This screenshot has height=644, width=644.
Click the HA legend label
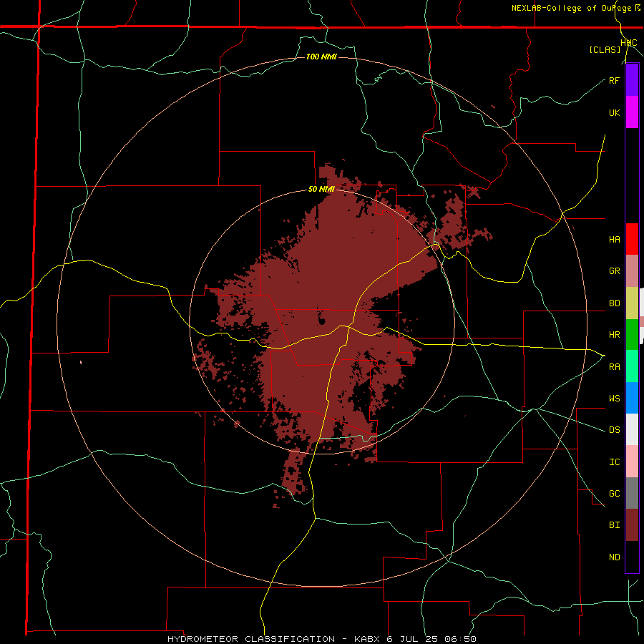click(x=614, y=239)
